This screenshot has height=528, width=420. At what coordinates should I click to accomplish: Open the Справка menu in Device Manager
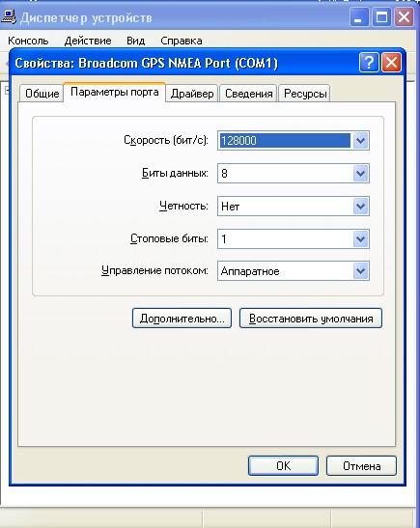pos(182,41)
